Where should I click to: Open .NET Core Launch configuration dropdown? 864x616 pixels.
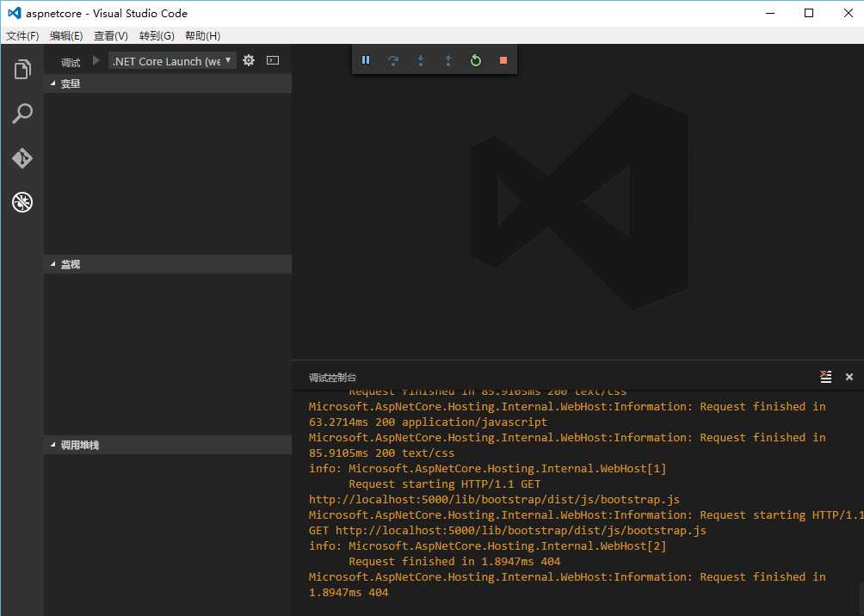pos(172,60)
